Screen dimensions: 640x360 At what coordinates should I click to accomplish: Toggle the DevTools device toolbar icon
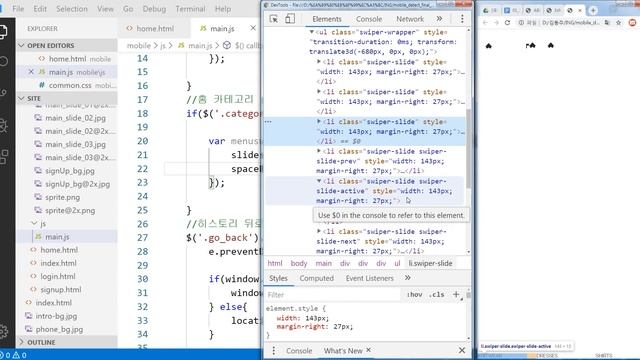click(x=290, y=19)
